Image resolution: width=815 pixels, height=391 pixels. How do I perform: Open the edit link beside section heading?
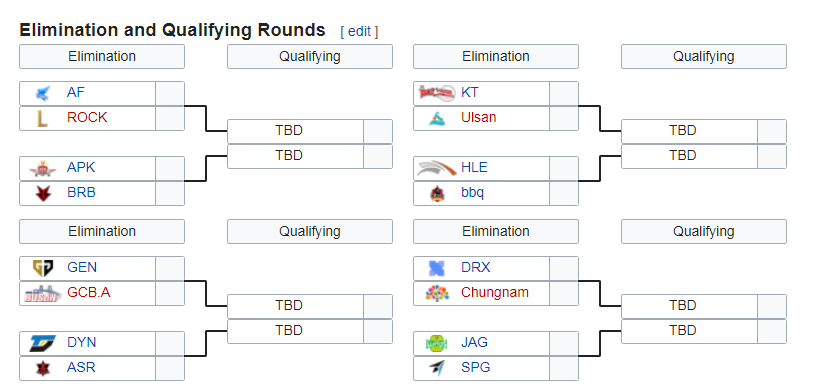tap(359, 32)
